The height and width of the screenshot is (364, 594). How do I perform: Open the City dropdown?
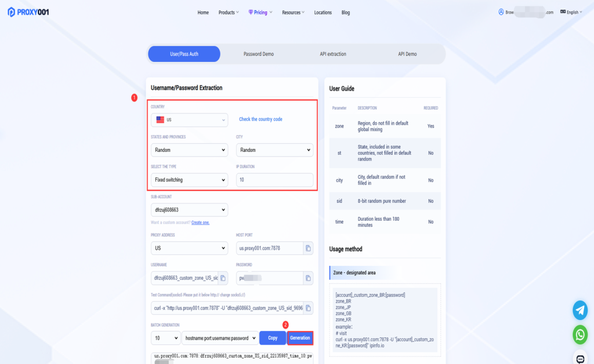(274, 150)
